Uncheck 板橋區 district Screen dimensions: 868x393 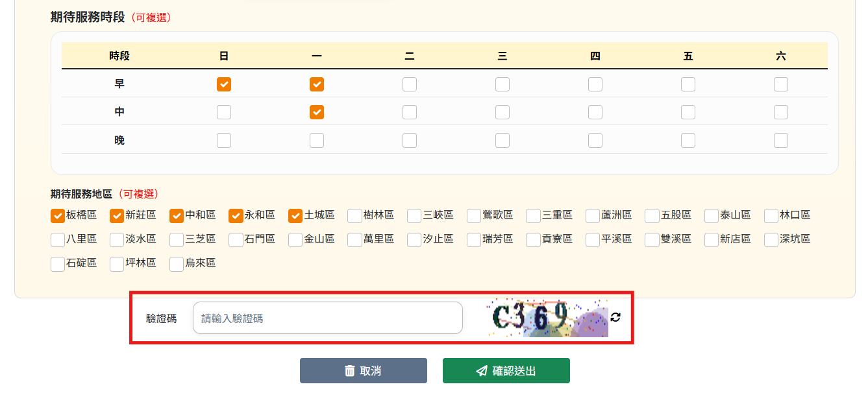pos(56,215)
